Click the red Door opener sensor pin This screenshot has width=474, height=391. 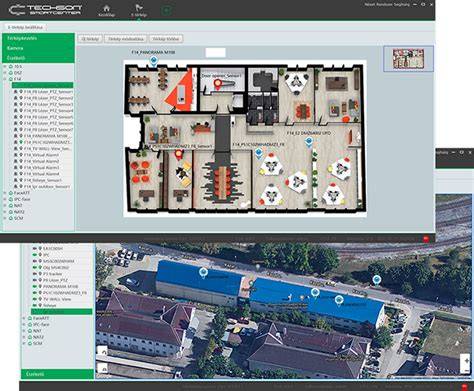tap(218, 84)
